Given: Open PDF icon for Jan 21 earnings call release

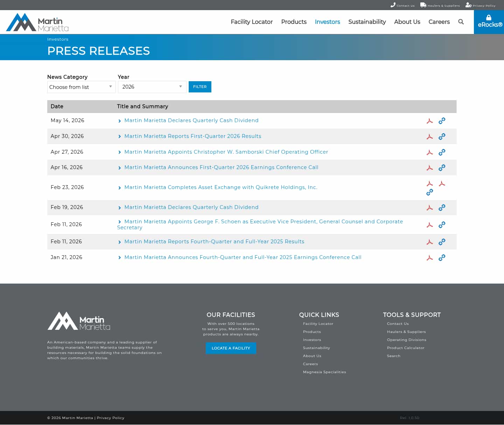Looking at the screenshot, I should point(430,258).
